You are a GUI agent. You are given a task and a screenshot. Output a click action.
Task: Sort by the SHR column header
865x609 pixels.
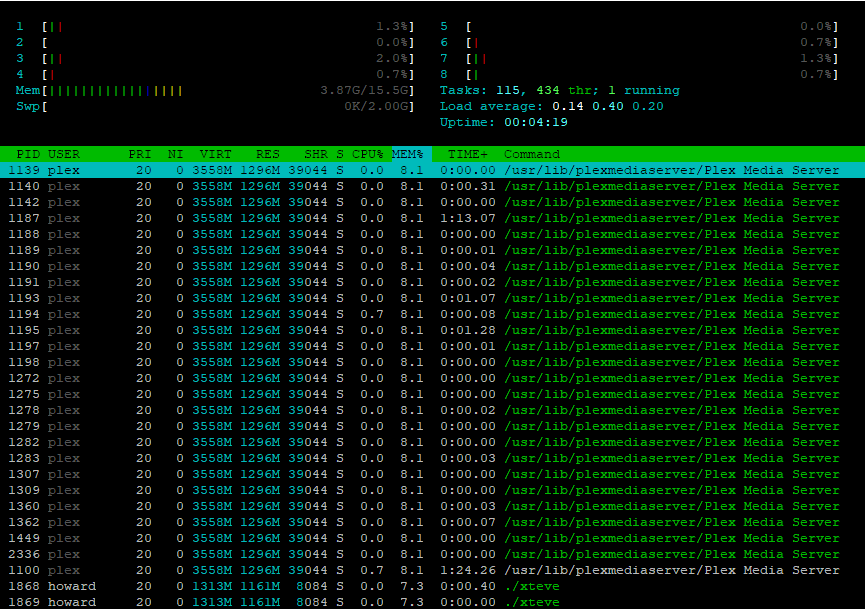(316, 154)
